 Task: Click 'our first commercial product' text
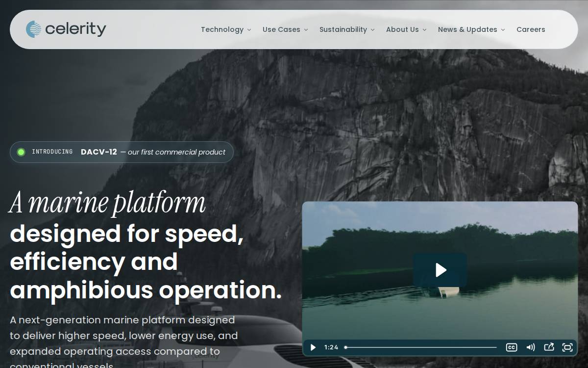(x=176, y=152)
